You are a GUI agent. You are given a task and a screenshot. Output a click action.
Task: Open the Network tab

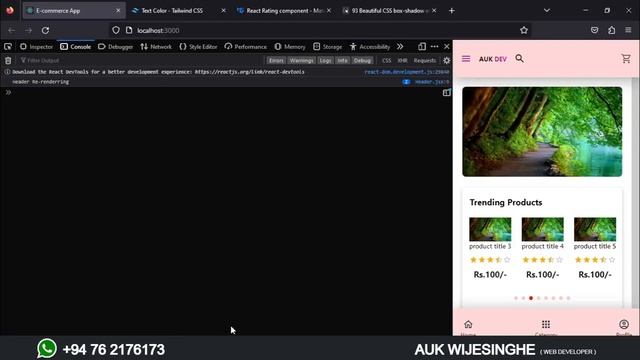tap(156, 47)
